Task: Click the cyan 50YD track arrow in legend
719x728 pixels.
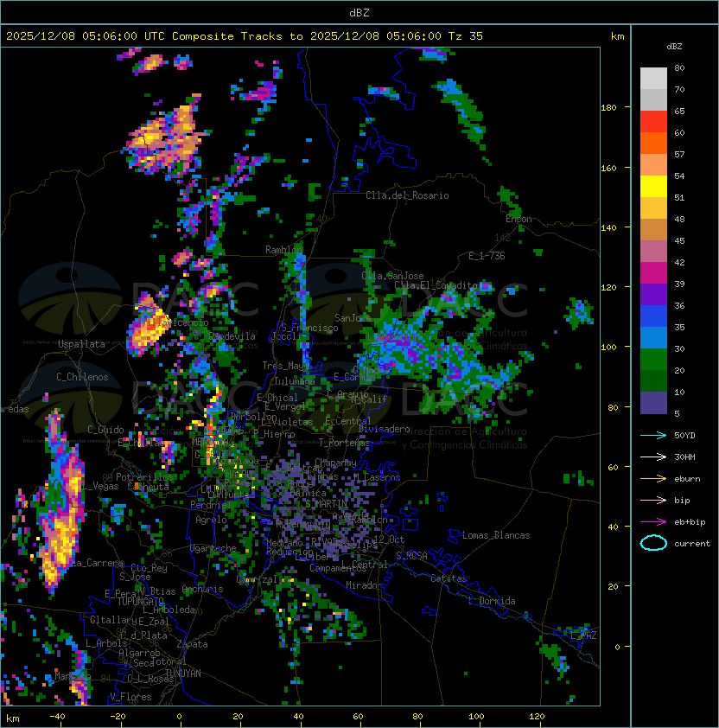Action: tap(653, 435)
